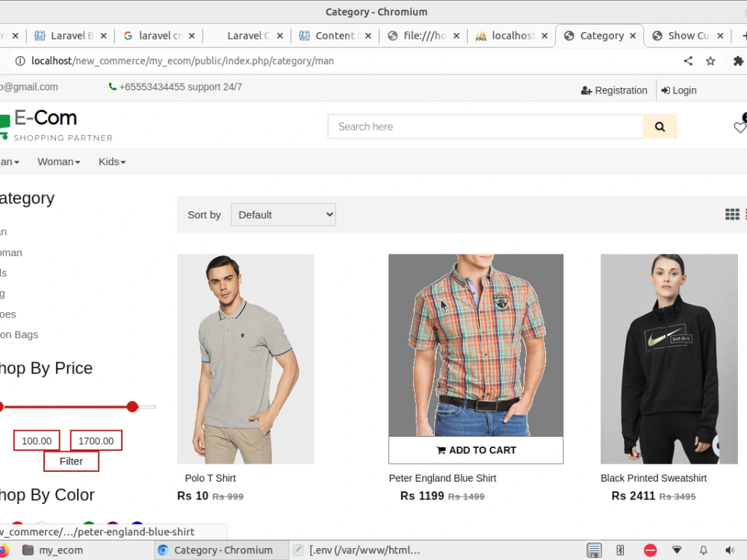The image size is (747, 560).
Task: Switch to grid view layout icon
Action: coord(732,214)
